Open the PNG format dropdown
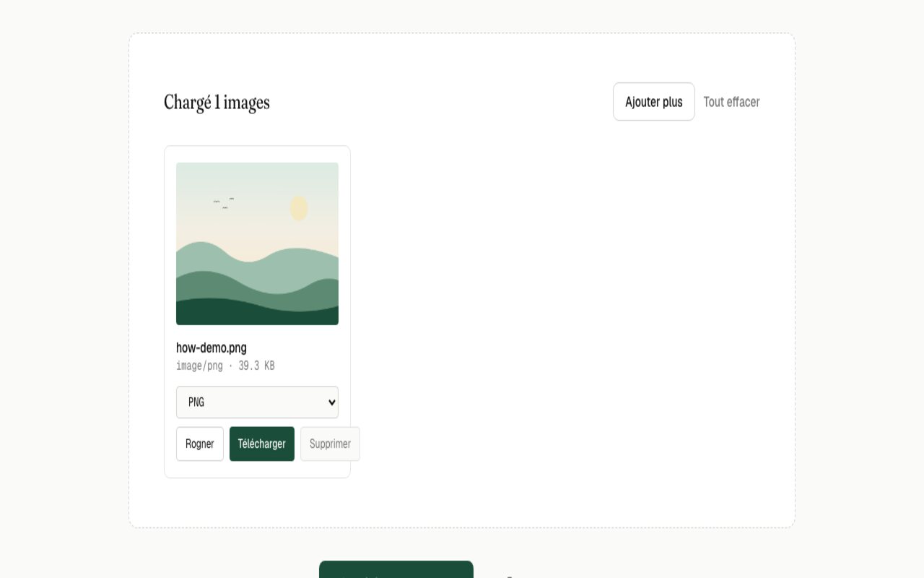The width and height of the screenshot is (924, 578). pyautogui.click(x=257, y=402)
